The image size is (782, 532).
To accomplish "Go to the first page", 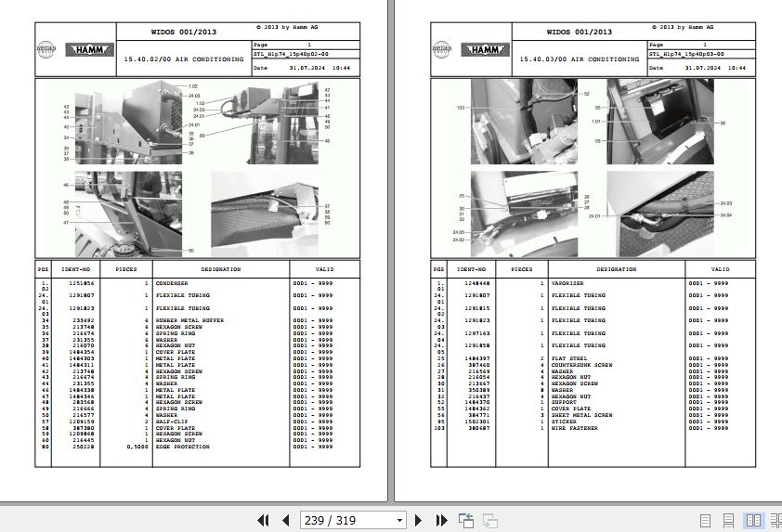I will click(x=263, y=521).
